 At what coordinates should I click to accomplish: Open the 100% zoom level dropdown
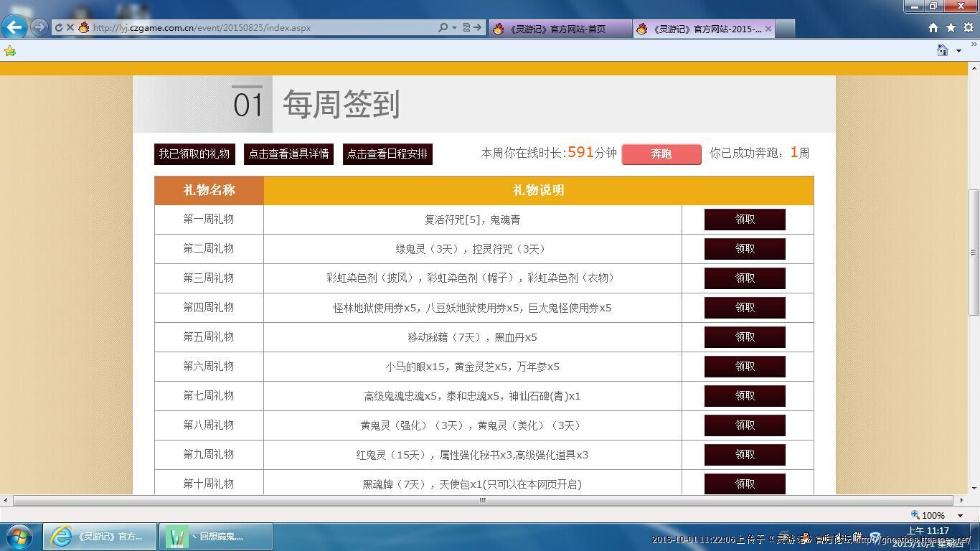point(960,515)
